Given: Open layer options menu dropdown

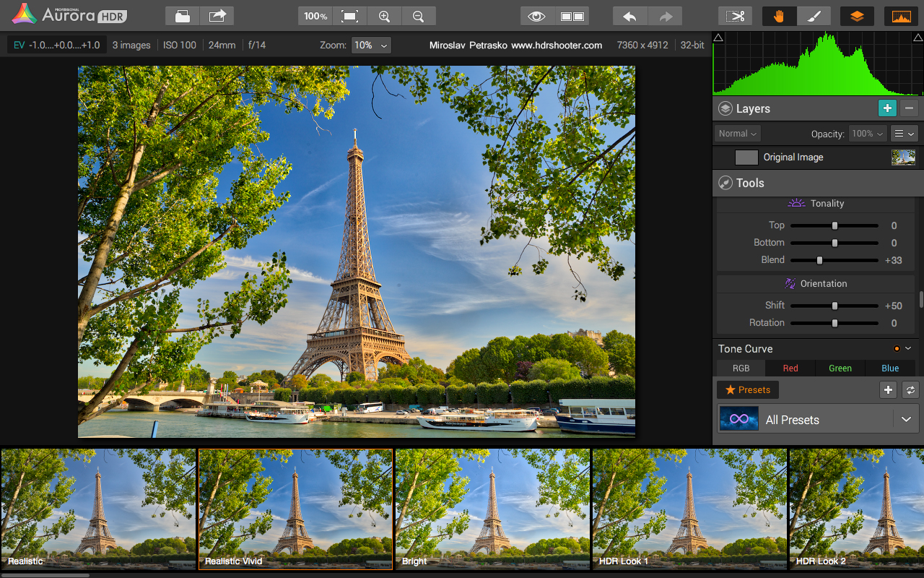Looking at the screenshot, I should click(x=905, y=134).
